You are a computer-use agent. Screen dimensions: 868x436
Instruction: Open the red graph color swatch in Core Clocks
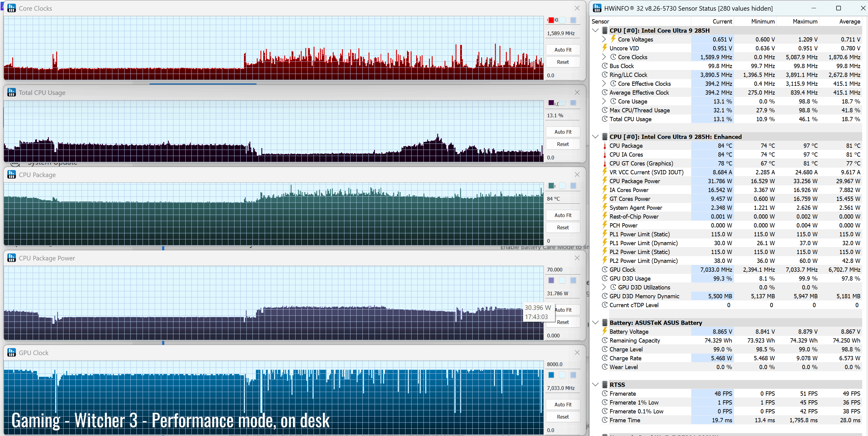551,20
